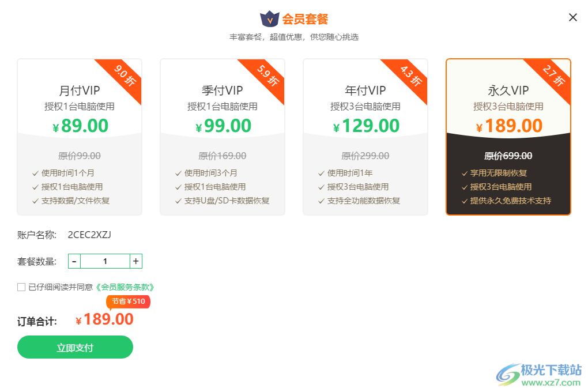This screenshot has width=588, height=392.
Task: Select the 月付VIP plan card
Action: 80,137
